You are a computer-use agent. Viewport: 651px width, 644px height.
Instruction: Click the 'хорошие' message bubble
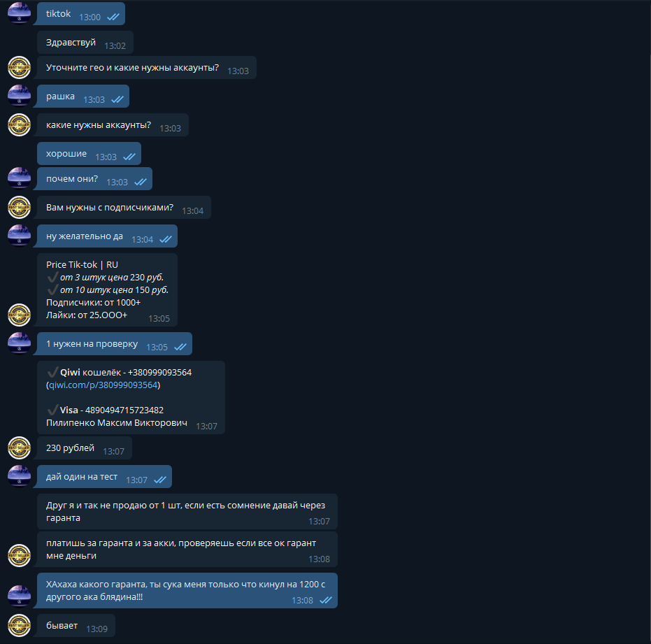[89, 154]
